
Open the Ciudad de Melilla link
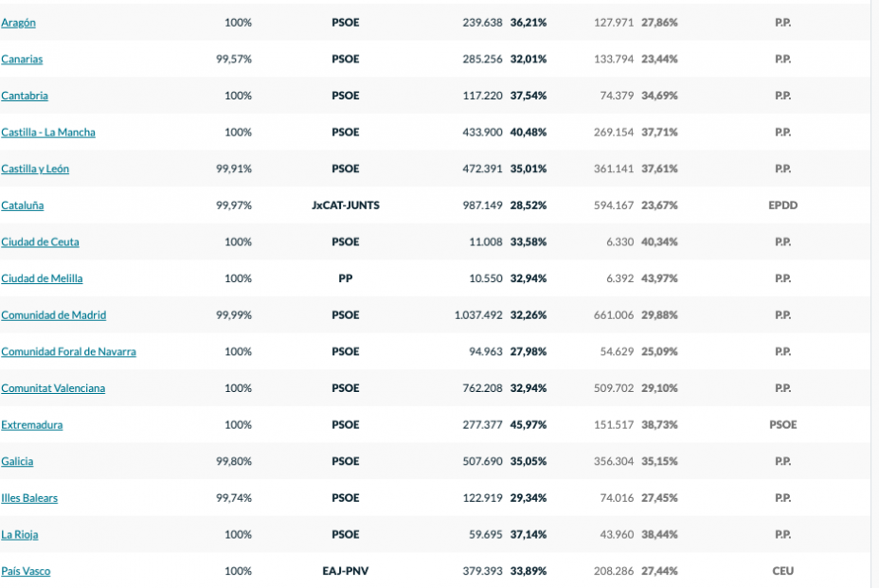[x=42, y=278]
